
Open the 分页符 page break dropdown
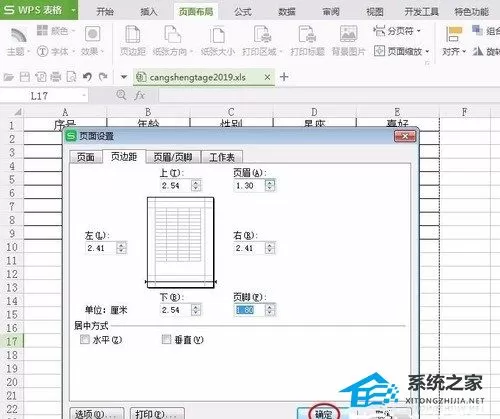click(397, 31)
